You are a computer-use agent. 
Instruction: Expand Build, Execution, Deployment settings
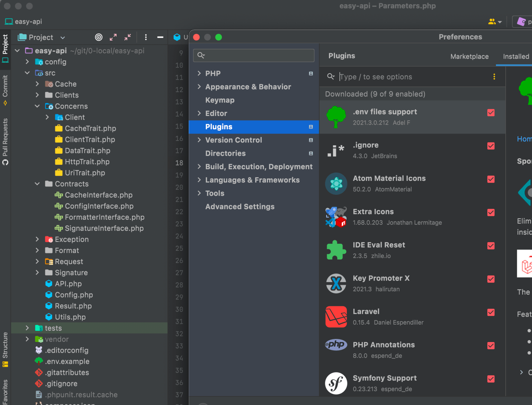[x=199, y=166]
